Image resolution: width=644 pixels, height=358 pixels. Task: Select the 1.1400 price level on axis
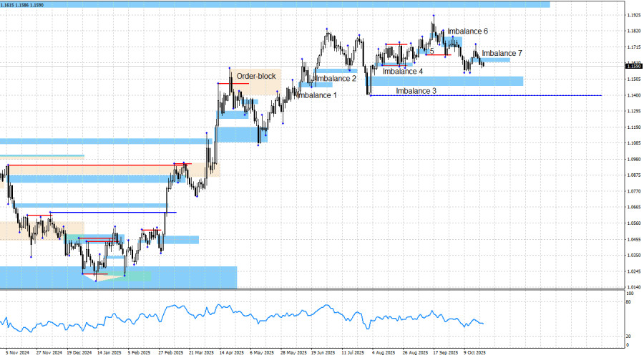click(633, 95)
